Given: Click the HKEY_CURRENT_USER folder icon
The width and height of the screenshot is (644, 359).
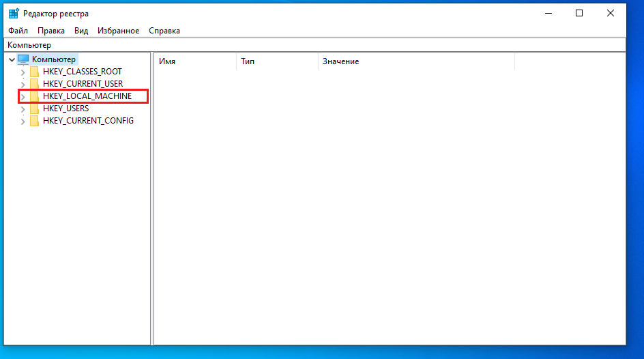Looking at the screenshot, I should pyautogui.click(x=35, y=84).
